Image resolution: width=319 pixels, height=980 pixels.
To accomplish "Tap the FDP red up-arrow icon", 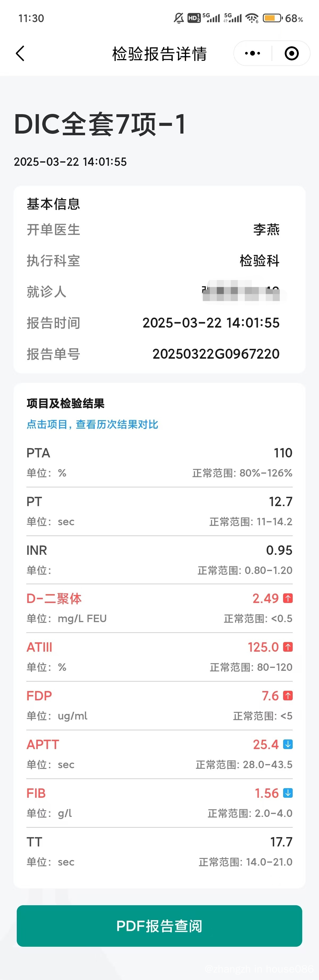I will point(288,696).
